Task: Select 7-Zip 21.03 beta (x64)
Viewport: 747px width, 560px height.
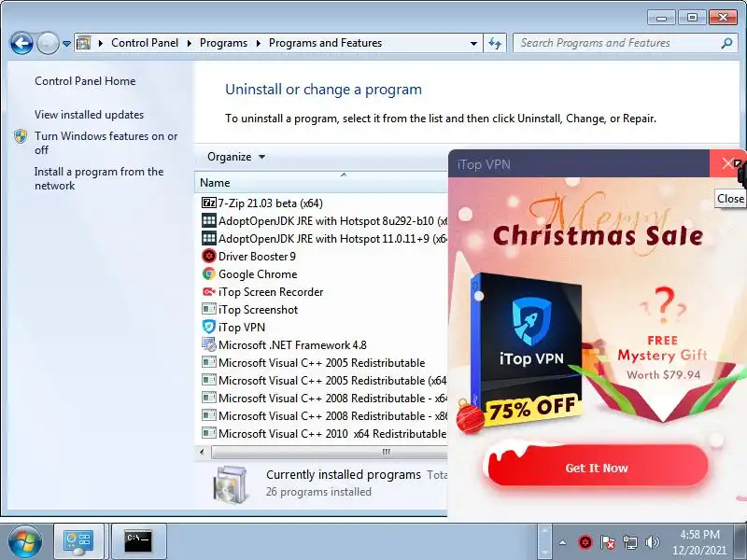Action: click(271, 203)
